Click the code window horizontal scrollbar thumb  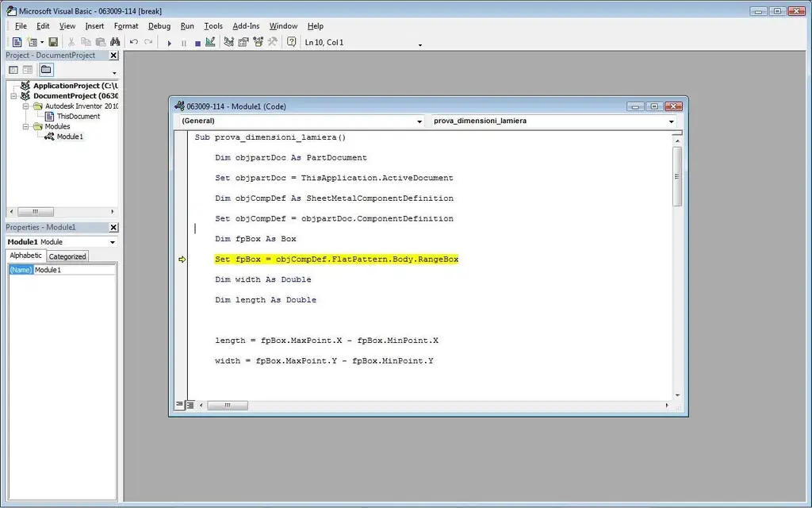coord(228,405)
